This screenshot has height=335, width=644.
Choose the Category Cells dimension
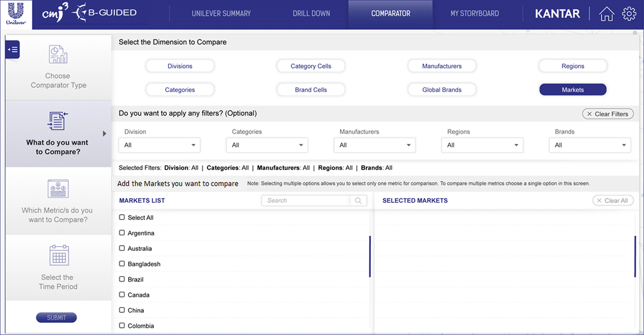pyautogui.click(x=311, y=66)
